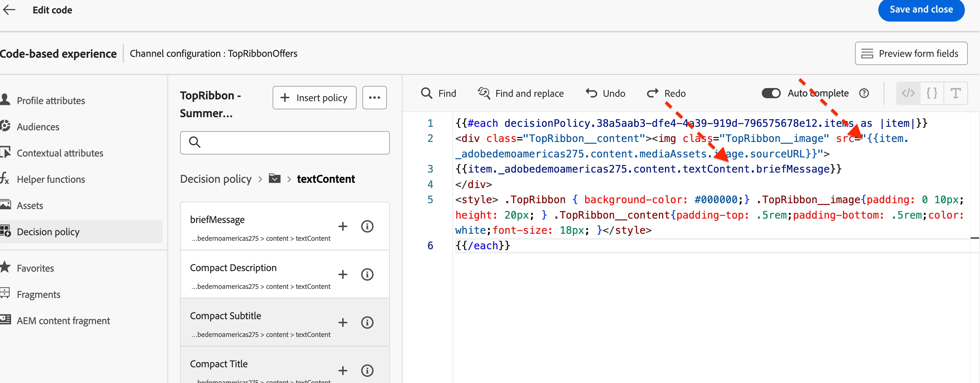Toggle the Auto complete switch

coord(771,93)
